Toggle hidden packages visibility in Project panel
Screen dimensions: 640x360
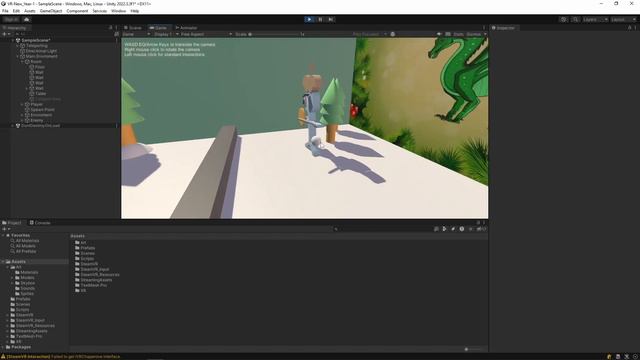pos(481,229)
